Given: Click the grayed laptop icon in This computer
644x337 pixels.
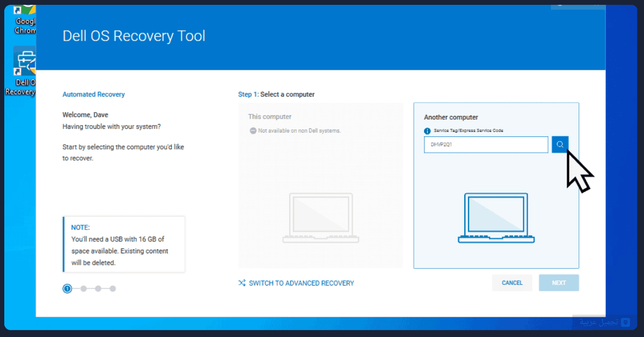Looking at the screenshot, I should click(x=321, y=218).
